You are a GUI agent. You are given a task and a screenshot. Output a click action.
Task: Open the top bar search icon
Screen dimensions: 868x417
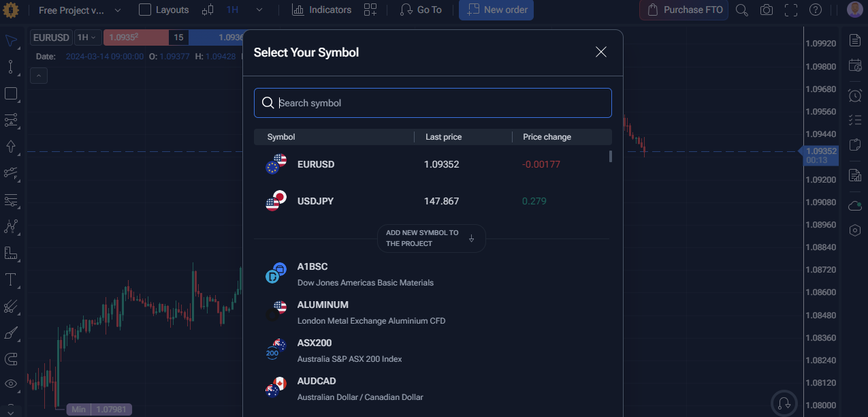(x=742, y=10)
